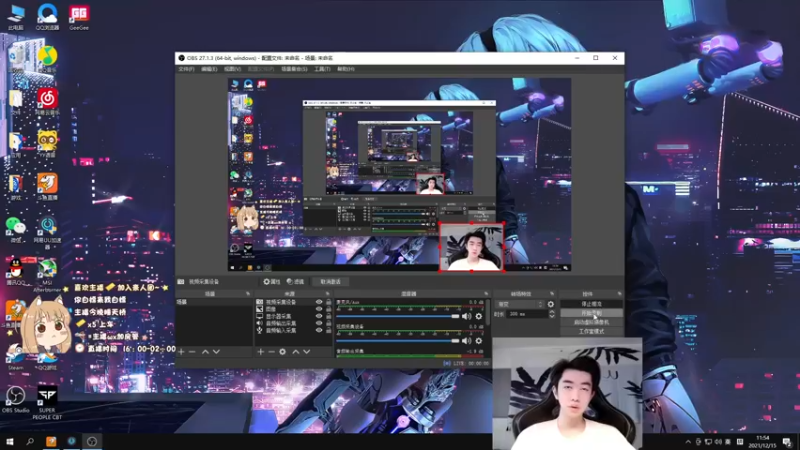Open the File menu in OBS
The image size is (800, 450).
[x=186, y=69]
